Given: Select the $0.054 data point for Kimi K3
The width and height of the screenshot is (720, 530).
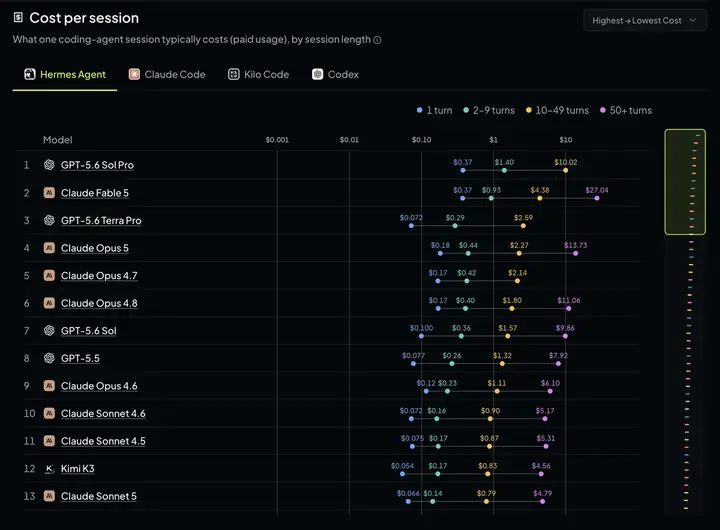Looking at the screenshot, I should (402, 474).
